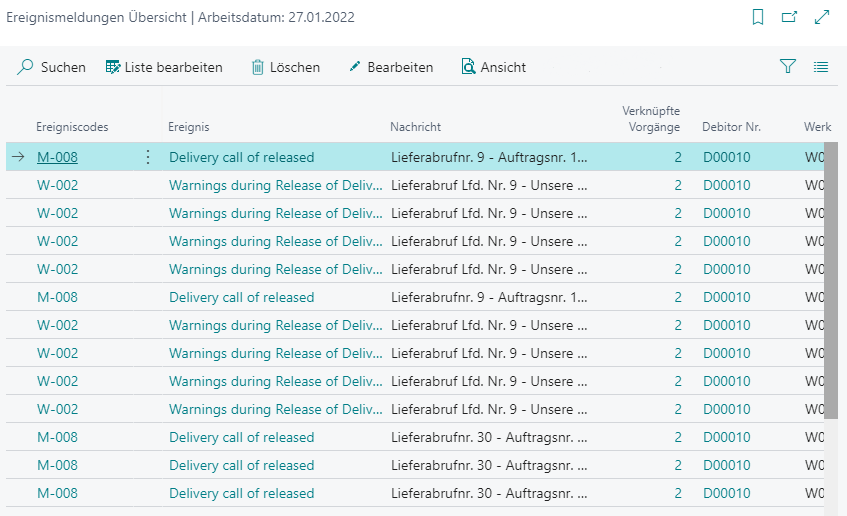Open the selected M-008 event code link
Screen dimensions: 847x516
pyautogui.click(x=57, y=157)
